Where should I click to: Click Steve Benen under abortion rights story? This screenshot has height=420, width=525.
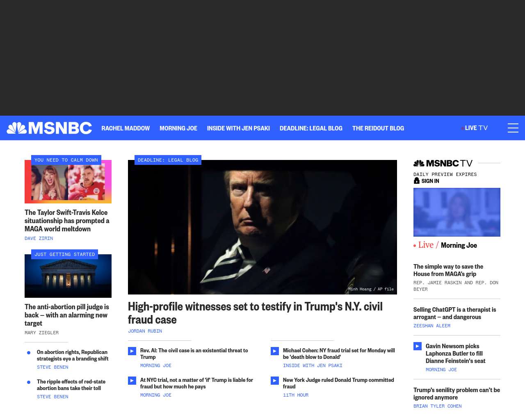pyautogui.click(x=52, y=367)
